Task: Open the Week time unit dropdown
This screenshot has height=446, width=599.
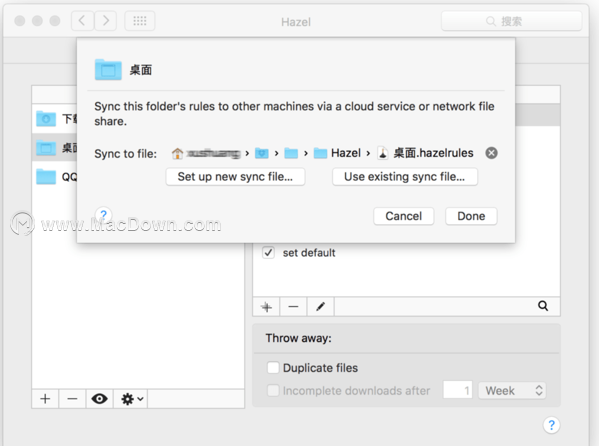Action: click(x=512, y=391)
